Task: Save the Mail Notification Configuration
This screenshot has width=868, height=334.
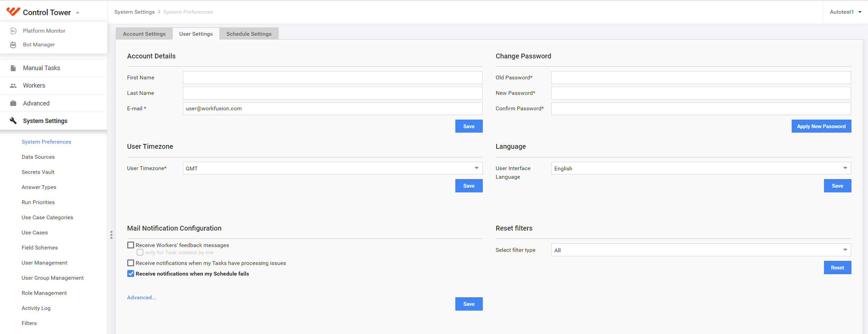Action: (x=469, y=304)
